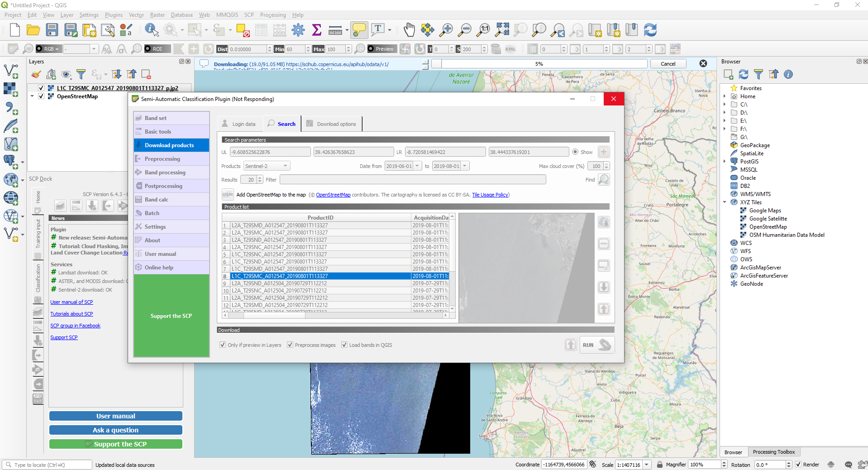Open the Scale dropdown in status bar
Image resolution: width=868 pixels, height=470 pixels.
[647, 465]
